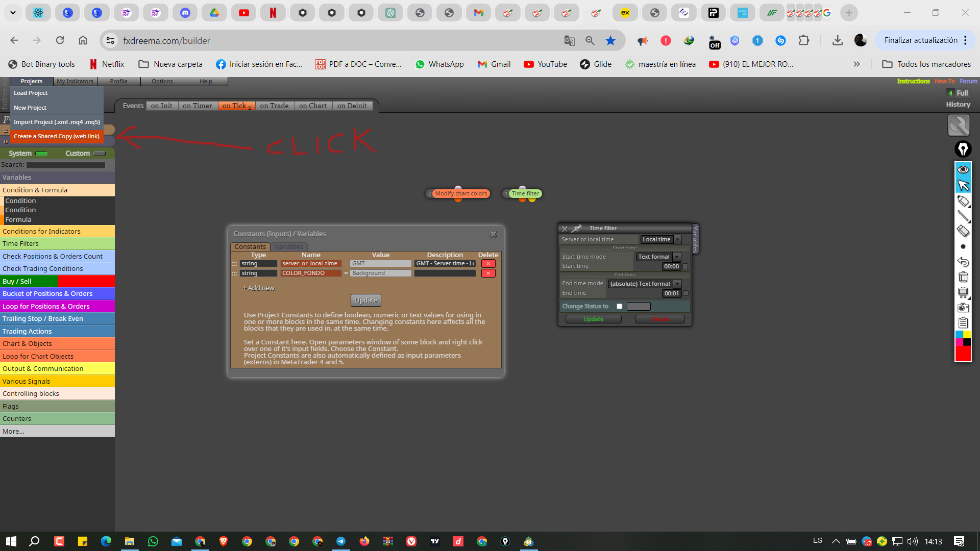Choose the highlighter marker tool
This screenshot has width=980, height=551.
click(963, 201)
